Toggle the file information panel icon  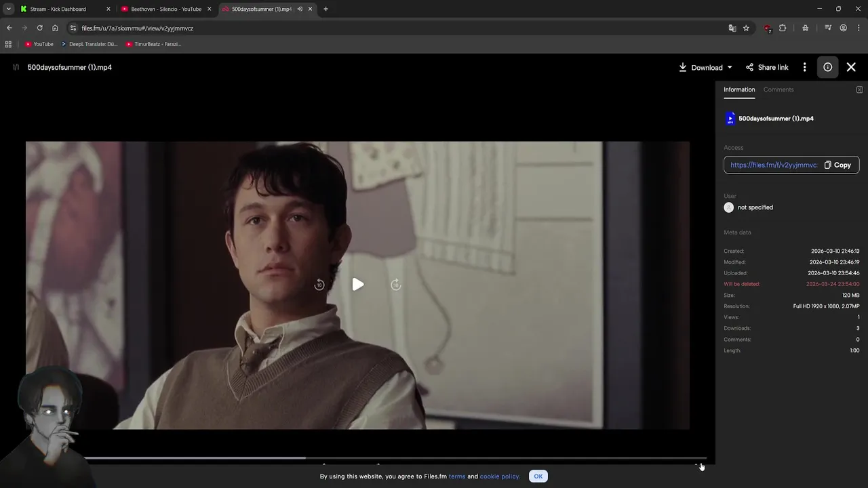828,67
